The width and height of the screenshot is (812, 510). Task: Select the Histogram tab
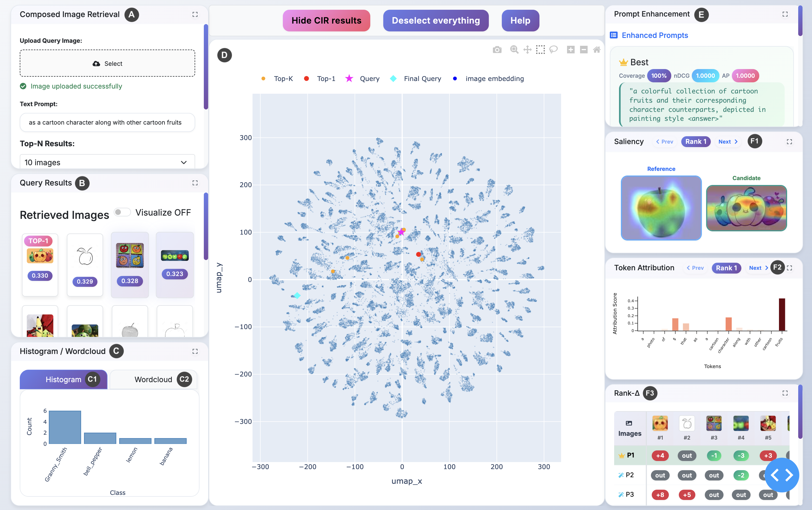[x=64, y=379]
